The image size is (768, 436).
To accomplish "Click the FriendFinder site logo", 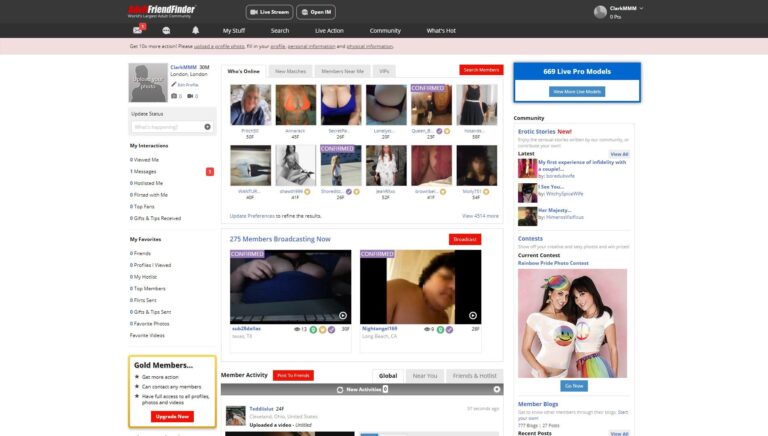I will click(162, 11).
